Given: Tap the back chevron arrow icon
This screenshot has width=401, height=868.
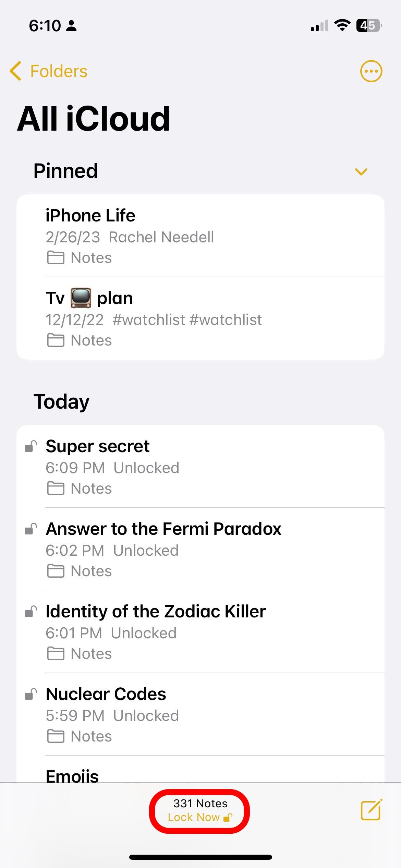Looking at the screenshot, I should coord(15,71).
